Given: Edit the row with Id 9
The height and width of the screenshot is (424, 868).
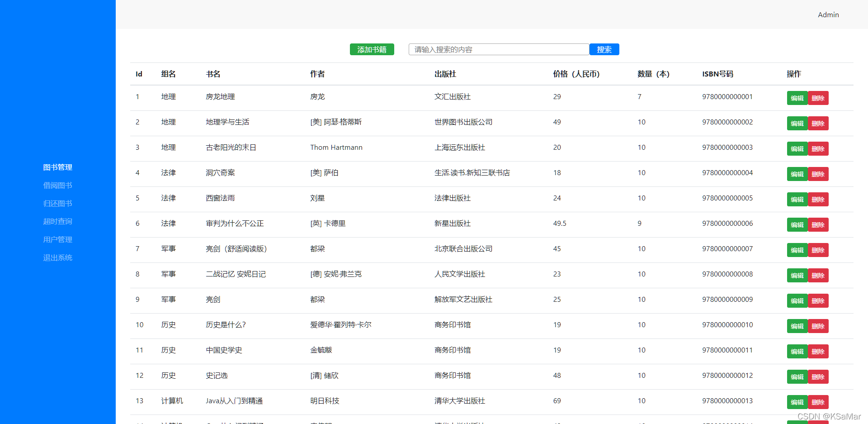Looking at the screenshot, I should [x=797, y=300].
